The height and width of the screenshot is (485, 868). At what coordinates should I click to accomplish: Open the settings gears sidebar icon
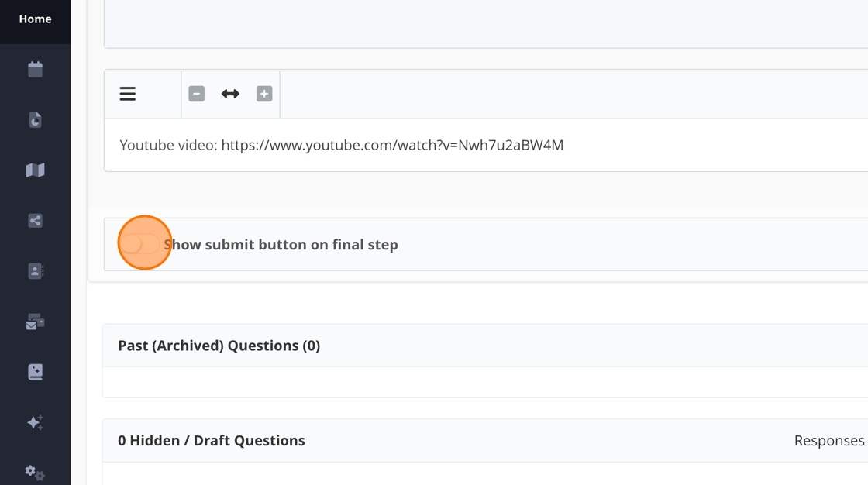pos(35,472)
